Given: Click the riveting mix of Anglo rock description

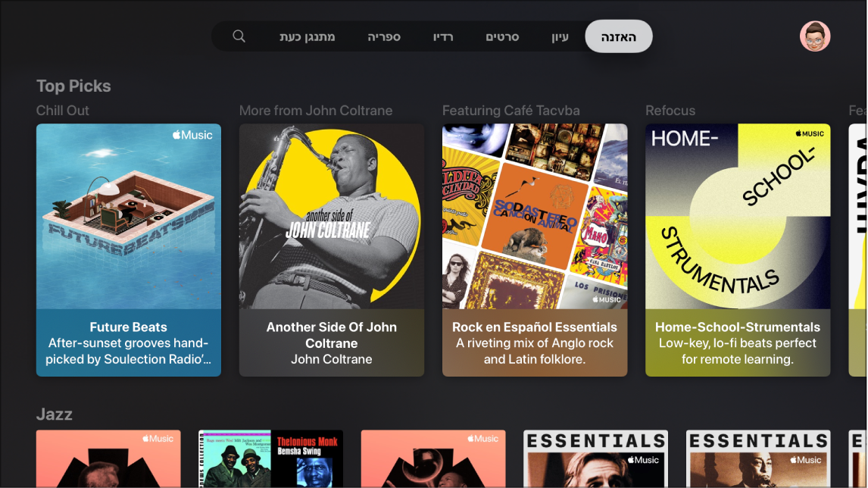Looking at the screenshot, I should click(535, 351).
